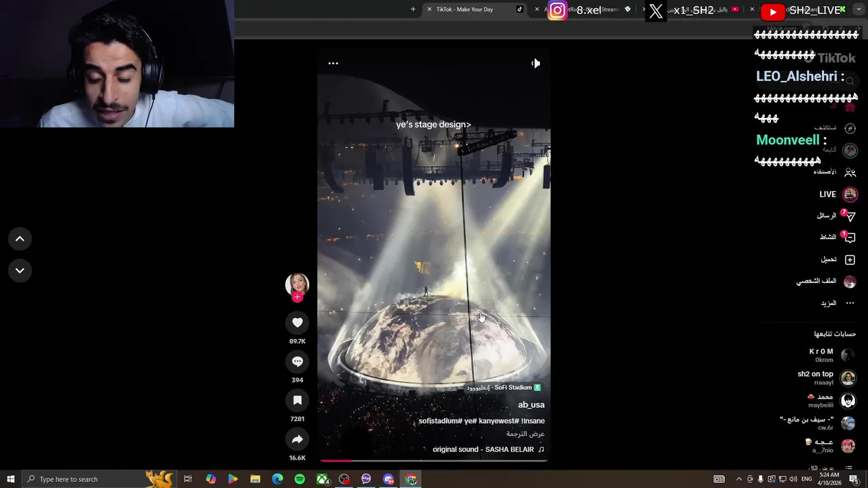Open original sound - SASHA BELAIR
The height and width of the screenshot is (488, 868).
[488, 449]
